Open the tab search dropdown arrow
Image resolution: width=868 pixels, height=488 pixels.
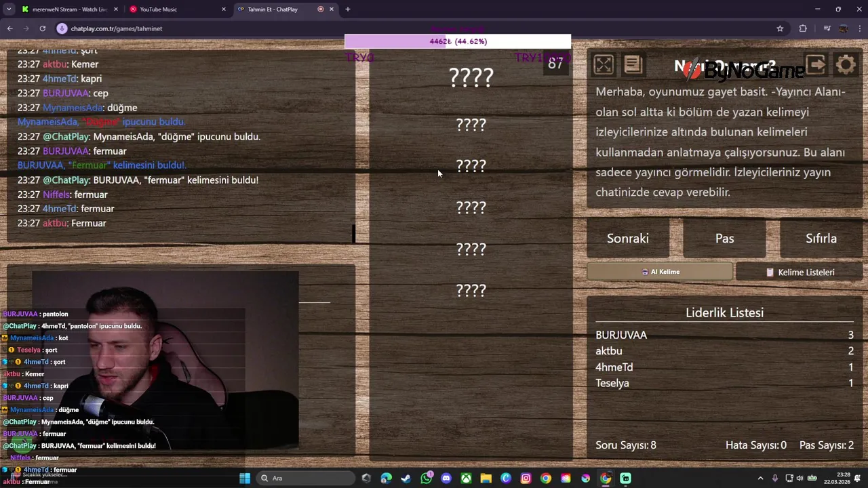point(9,9)
